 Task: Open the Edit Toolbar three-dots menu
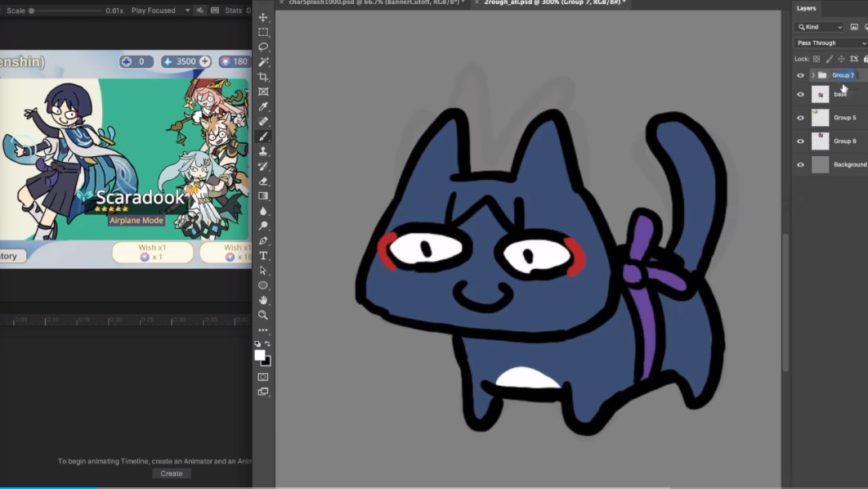(x=263, y=330)
